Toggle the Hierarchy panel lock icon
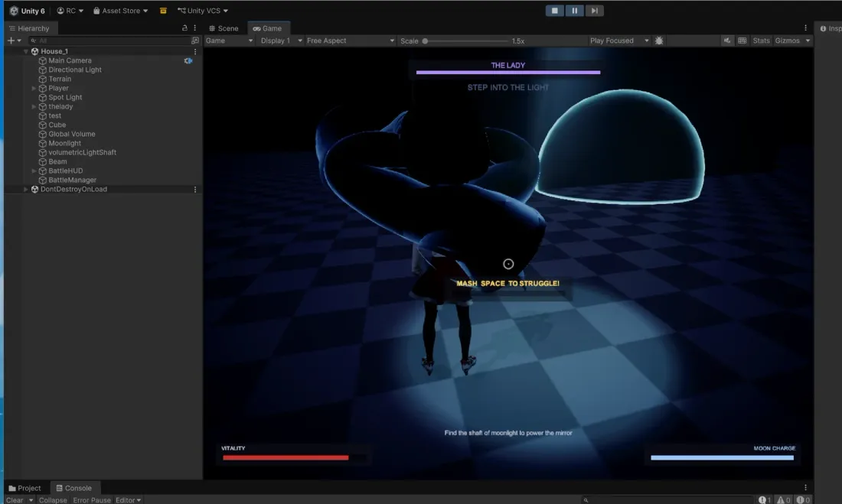 click(x=184, y=28)
